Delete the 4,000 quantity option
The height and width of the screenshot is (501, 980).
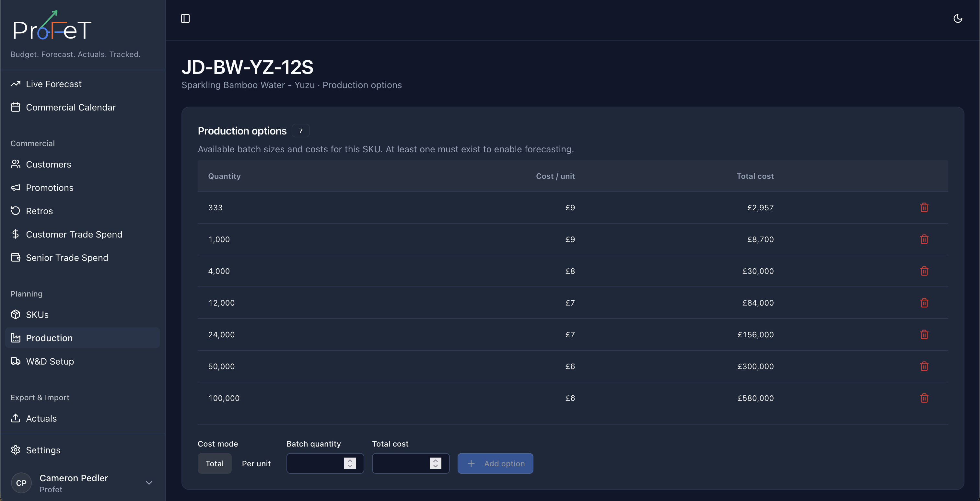[924, 271]
